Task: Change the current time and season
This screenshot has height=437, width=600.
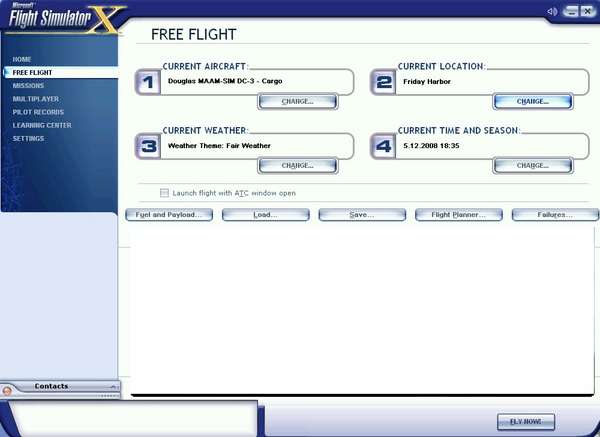Action: coord(533,166)
